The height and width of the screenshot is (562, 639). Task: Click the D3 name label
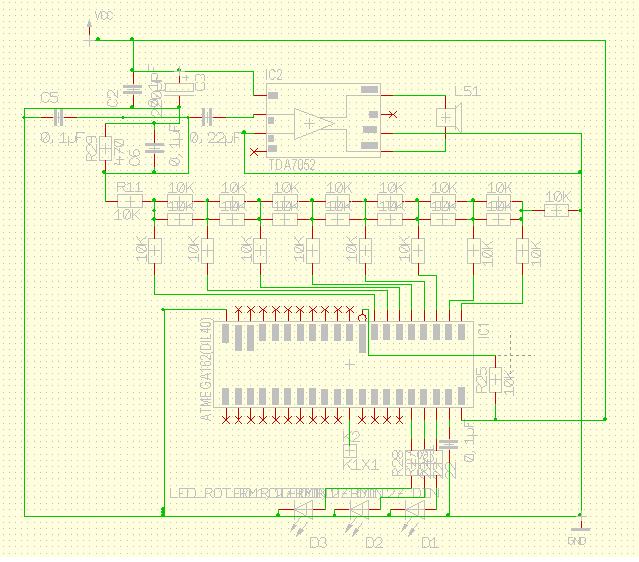pos(318,543)
